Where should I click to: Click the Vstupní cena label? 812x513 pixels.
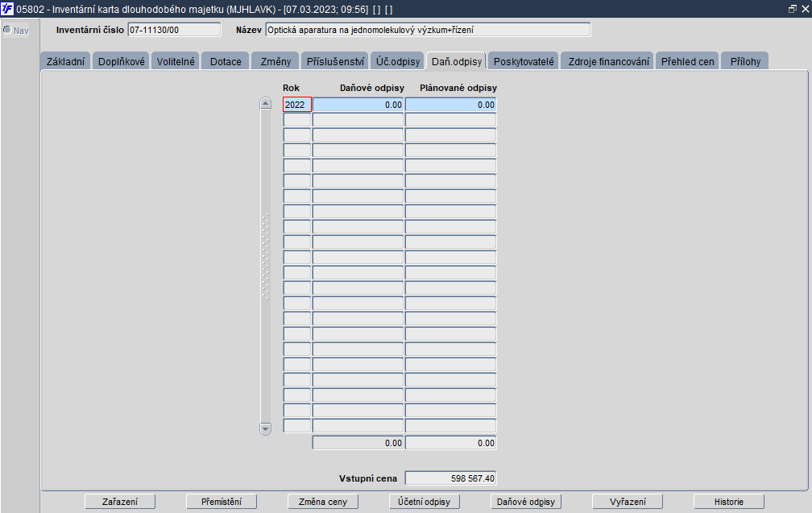367,478
